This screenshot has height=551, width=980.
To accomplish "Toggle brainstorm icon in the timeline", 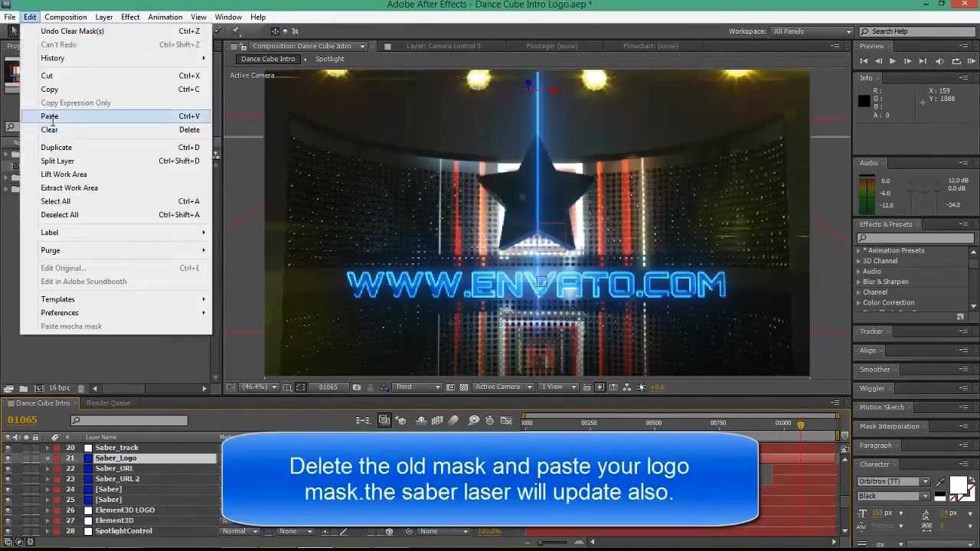I will point(474,420).
